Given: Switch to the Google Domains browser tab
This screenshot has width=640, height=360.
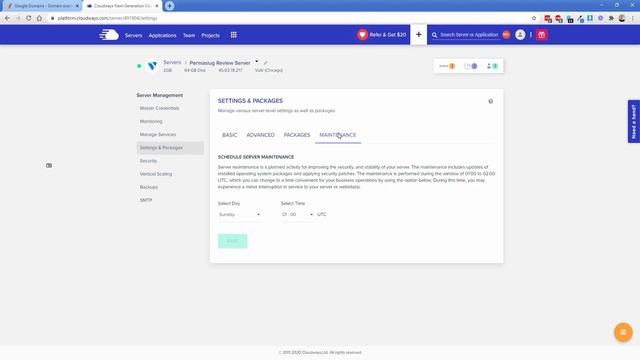Looking at the screenshot, I should 41,6.
